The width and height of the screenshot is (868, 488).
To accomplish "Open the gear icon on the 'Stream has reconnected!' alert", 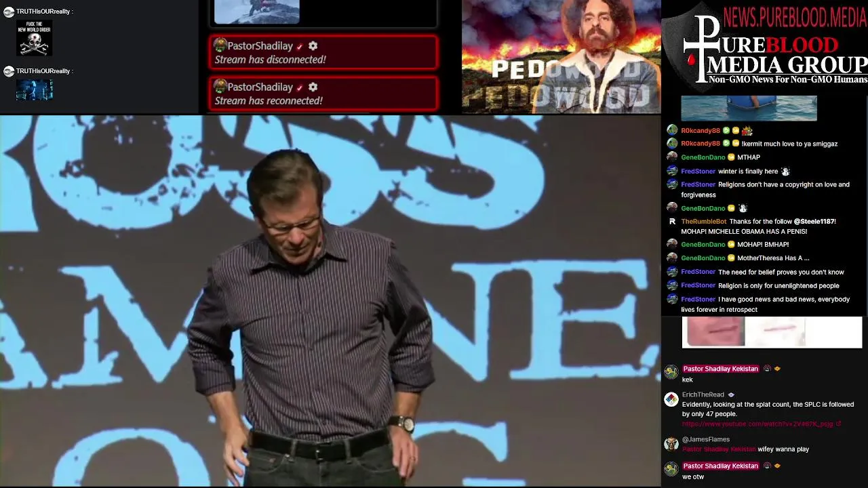I will tap(313, 87).
